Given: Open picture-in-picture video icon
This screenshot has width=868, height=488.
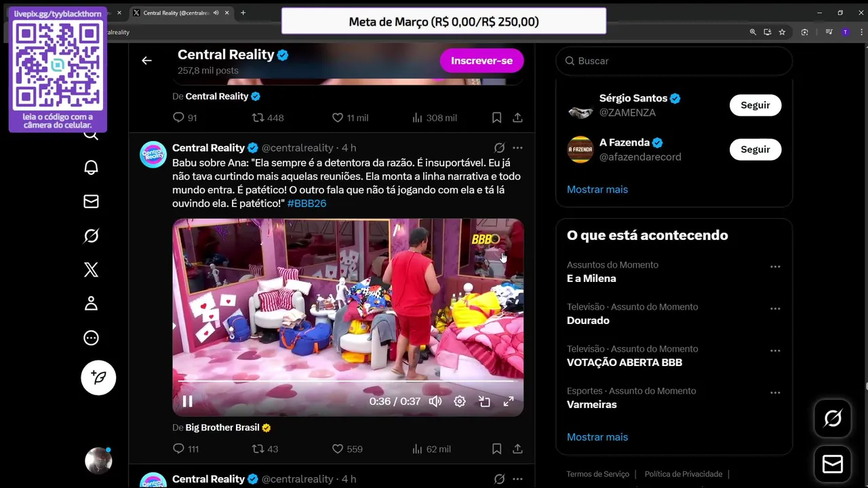Looking at the screenshot, I should pyautogui.click(x=484, y=401).
